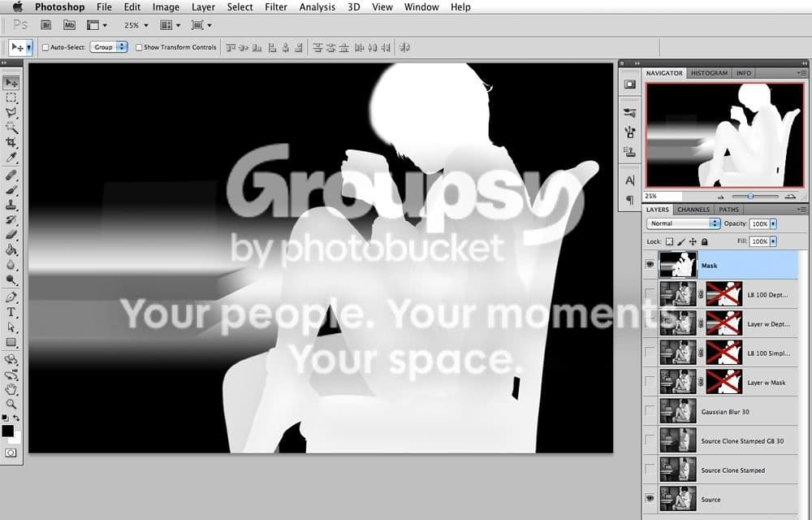Select the Clone Stamp tool
The image size is (812, 520).
tap(11, 205)
